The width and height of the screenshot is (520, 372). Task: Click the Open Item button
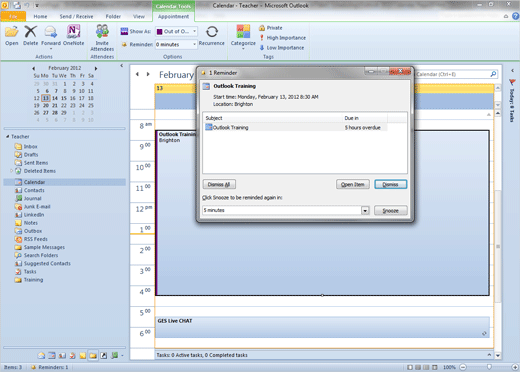353,184
